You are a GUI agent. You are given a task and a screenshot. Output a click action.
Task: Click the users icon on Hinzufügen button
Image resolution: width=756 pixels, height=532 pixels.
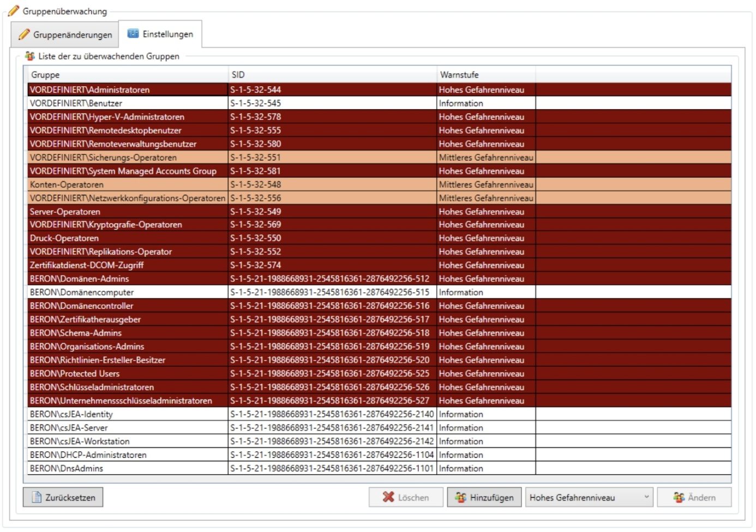[x=461, y=497]
